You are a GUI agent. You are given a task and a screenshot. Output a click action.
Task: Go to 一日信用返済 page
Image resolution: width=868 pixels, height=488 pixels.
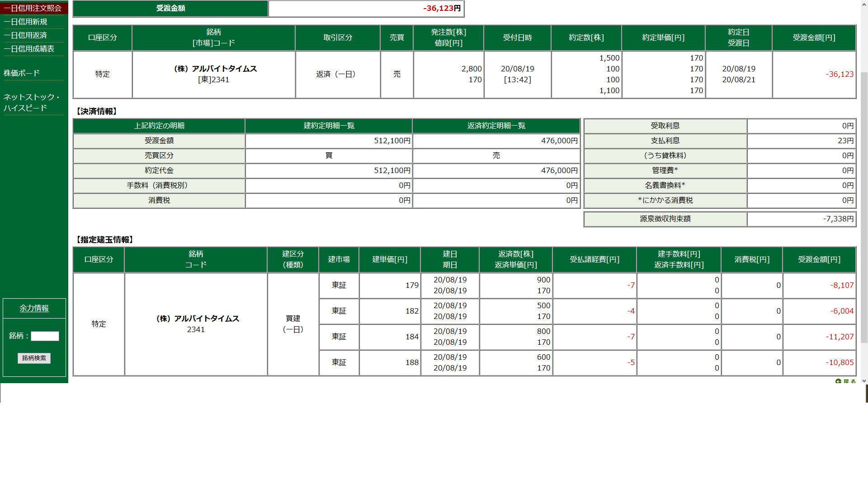25,35
